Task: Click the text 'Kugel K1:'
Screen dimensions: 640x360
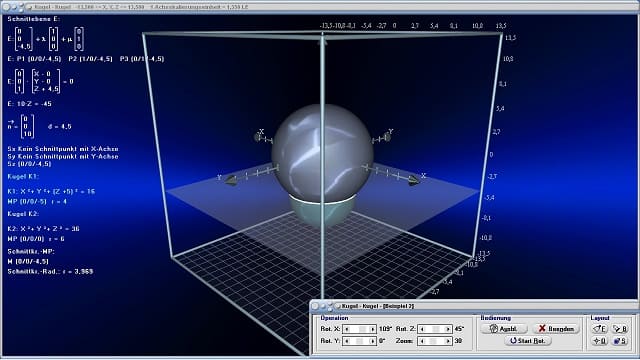Action: pyautogui.click(x=23, y=176)
